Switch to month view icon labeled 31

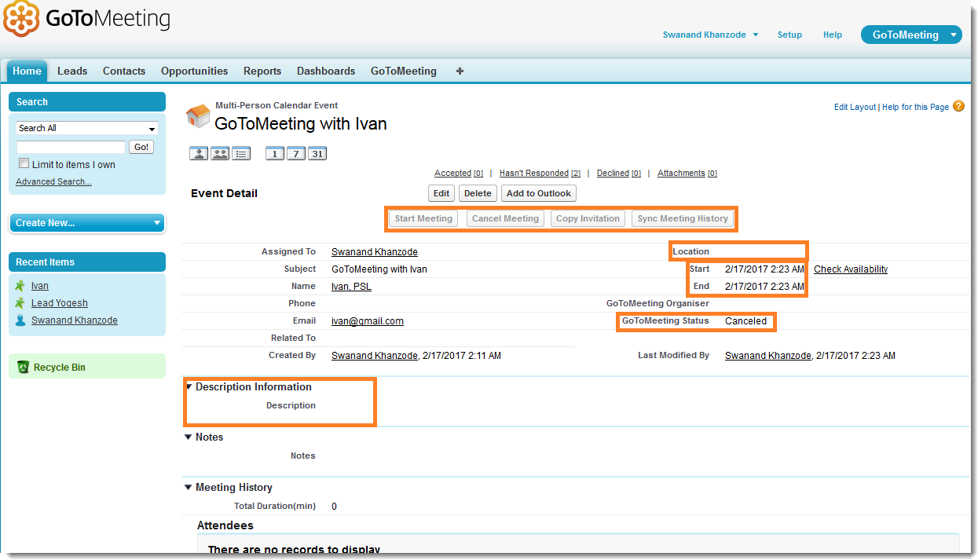(317, 154)
